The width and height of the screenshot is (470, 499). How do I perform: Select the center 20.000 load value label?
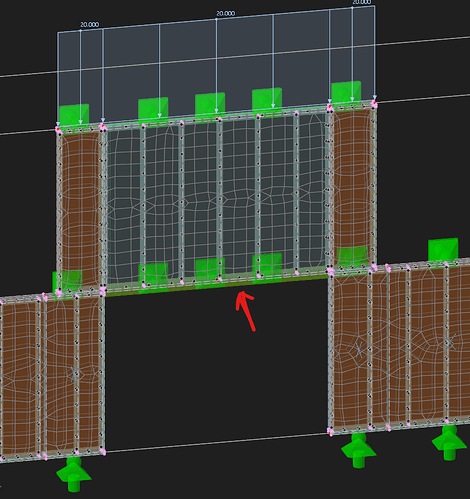tap(226, 13)
